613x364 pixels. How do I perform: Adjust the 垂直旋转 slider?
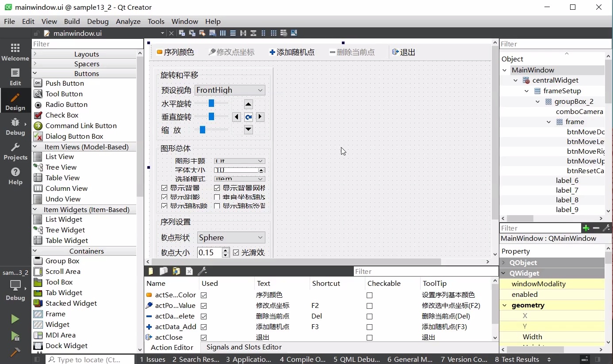click(212, 116)
